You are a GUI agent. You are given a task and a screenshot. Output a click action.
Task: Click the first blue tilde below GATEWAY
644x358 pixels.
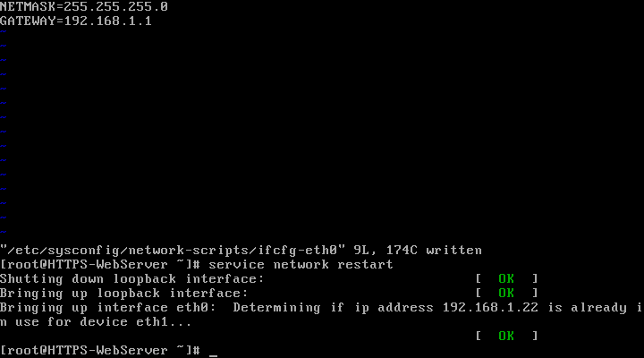[x=4, y=31]
